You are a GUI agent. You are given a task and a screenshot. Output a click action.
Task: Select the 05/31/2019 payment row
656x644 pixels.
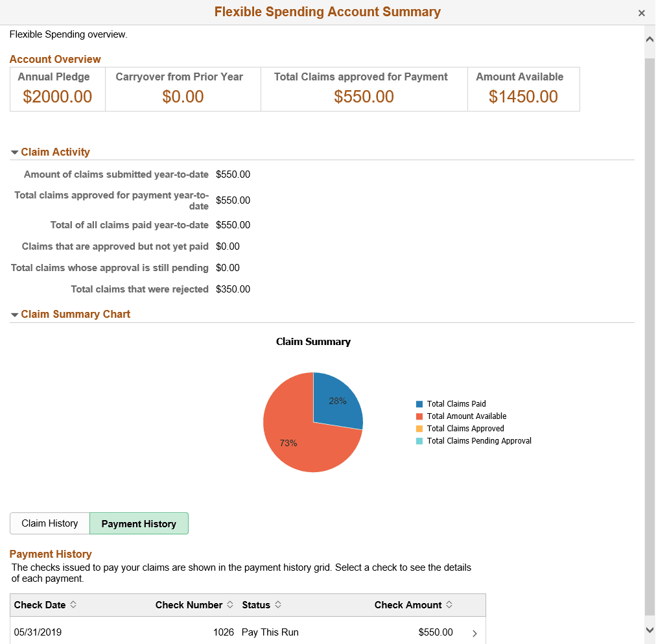pos(194,632)
